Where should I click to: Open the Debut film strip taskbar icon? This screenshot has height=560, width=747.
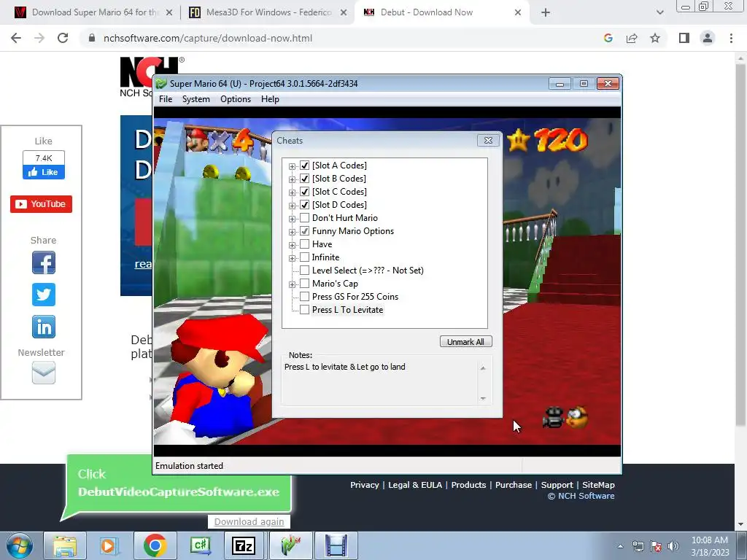click(x=336, y=545)
